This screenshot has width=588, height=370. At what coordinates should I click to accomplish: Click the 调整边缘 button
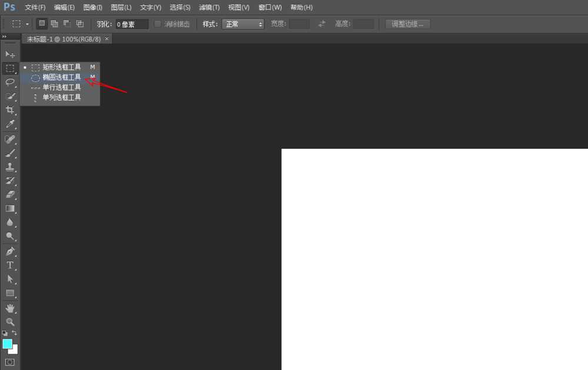407,24
